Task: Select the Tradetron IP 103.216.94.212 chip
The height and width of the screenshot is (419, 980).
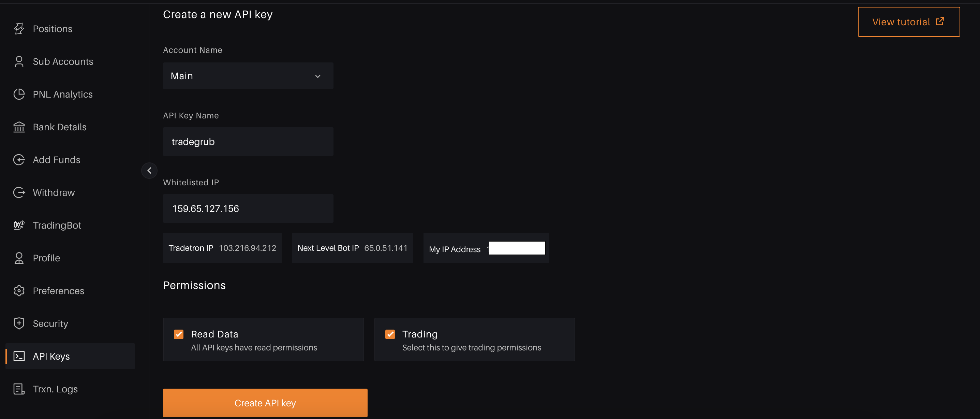Action: pyautogui.click(x=222, y=248)
